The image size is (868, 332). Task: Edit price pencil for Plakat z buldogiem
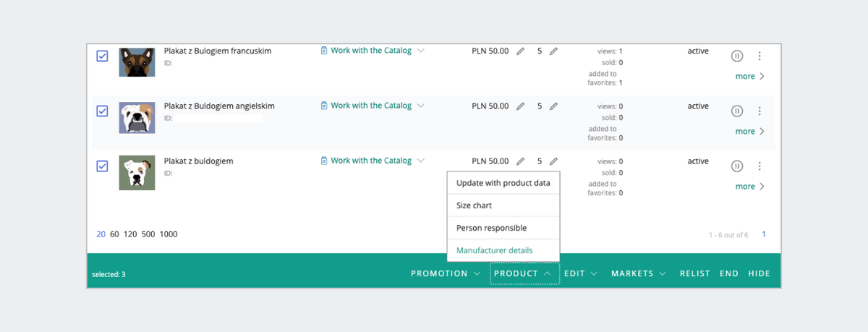click(520, 161)
